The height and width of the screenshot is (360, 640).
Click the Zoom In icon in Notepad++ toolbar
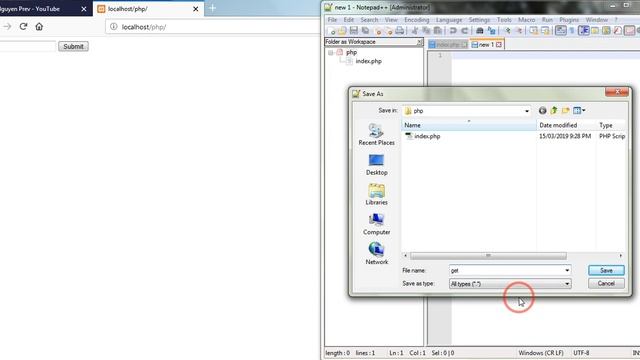(x=507, y=31)
